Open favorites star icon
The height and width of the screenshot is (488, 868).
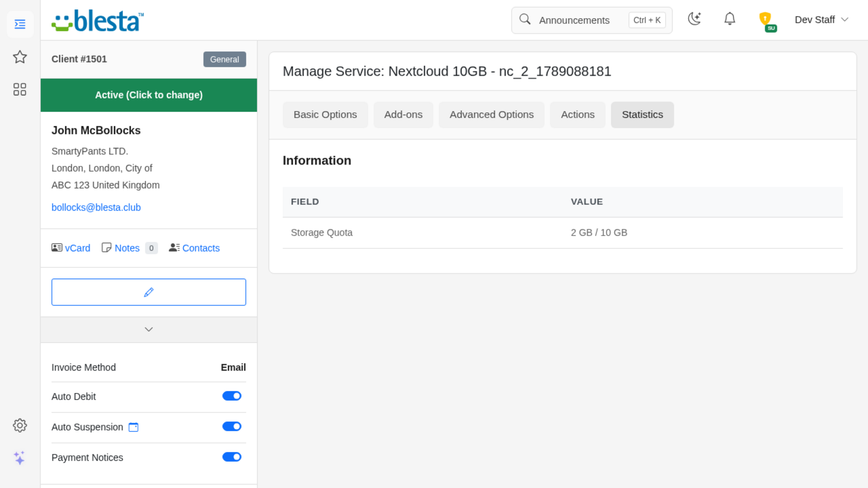pyautogui.click(x=20, y=57)
